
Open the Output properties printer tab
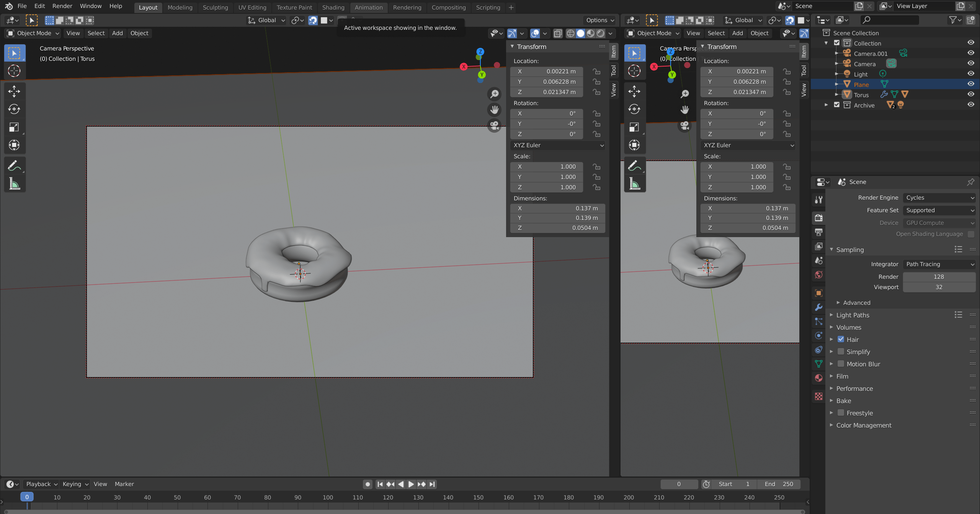(x=818, y=232)
